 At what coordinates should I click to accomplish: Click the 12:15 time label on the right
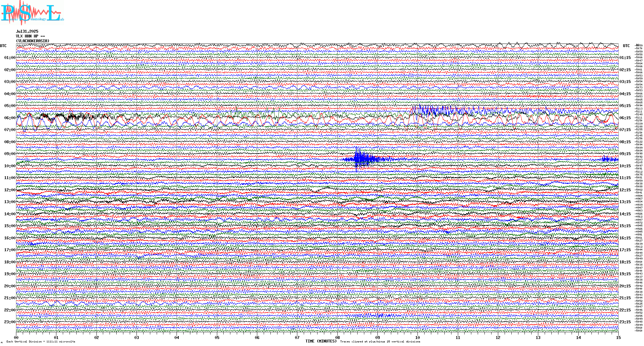click(625, 190)
